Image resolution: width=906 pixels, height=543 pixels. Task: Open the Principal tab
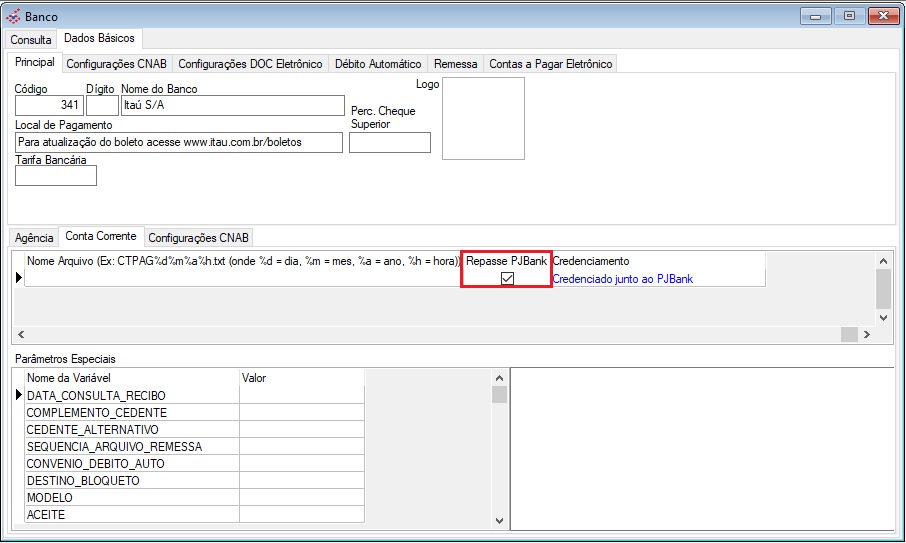point(35,62)
